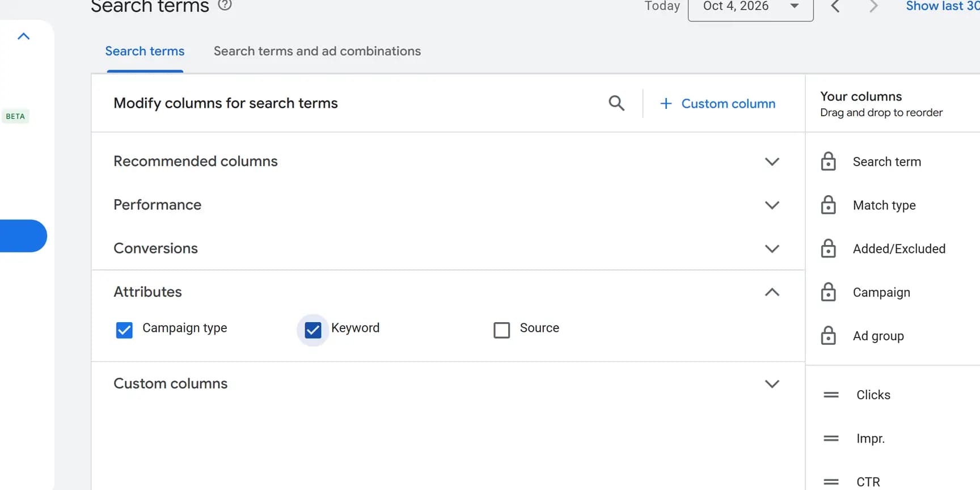Open help icon next to Search terms title
980x490 pixels.
click(225, 5)
